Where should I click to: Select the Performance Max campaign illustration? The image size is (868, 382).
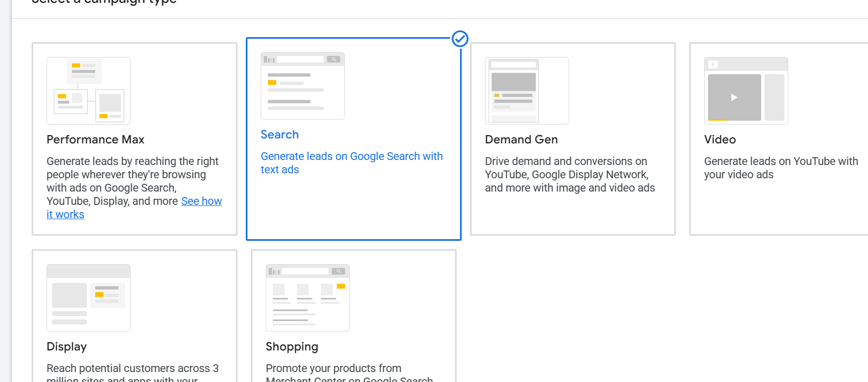click(89, 91)
